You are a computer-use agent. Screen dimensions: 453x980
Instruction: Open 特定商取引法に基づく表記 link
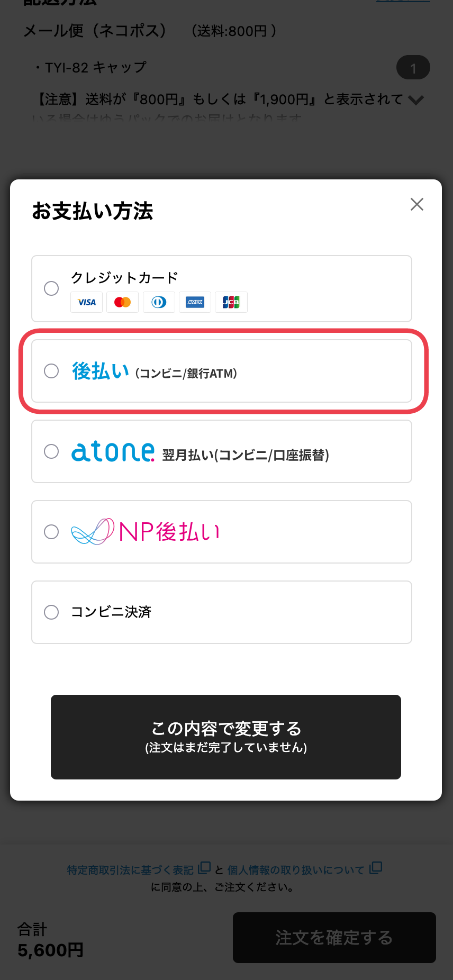[130, 870]
